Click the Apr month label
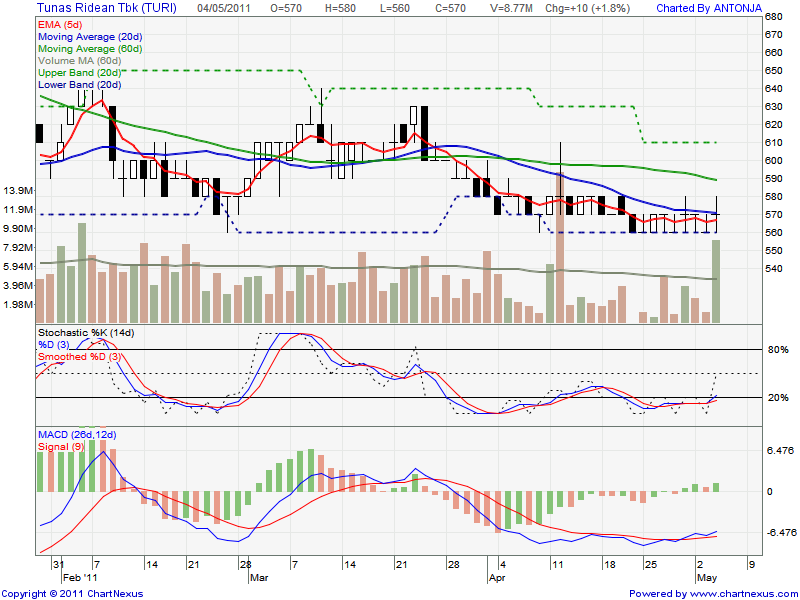Viewport: 800px width, 600px height. 497,578
